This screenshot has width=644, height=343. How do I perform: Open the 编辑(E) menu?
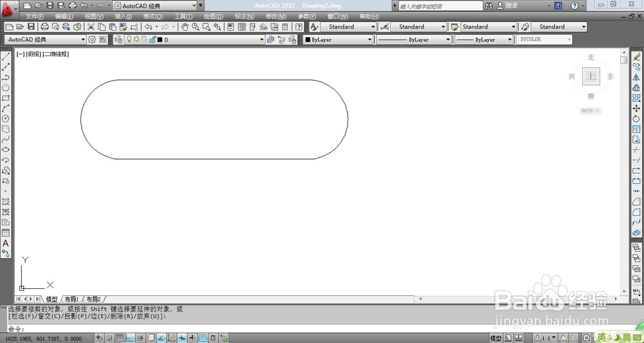coord(64,17)
